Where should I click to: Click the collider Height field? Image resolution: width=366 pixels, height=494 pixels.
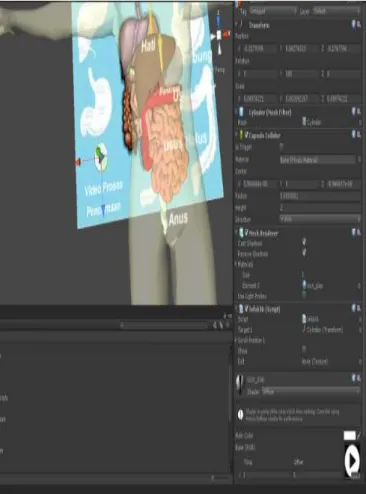pos(320,208)
